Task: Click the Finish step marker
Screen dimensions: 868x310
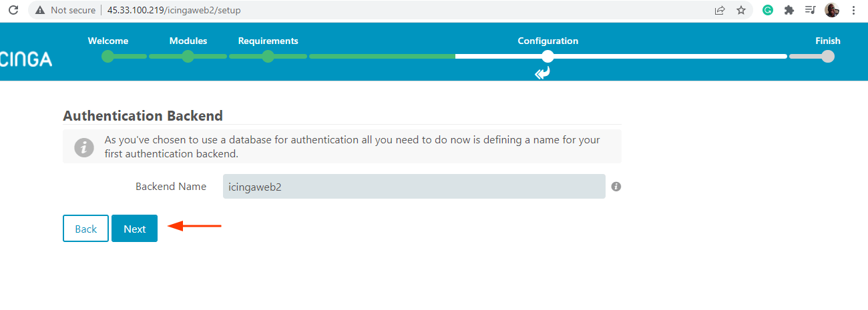Action: (828, 57)
